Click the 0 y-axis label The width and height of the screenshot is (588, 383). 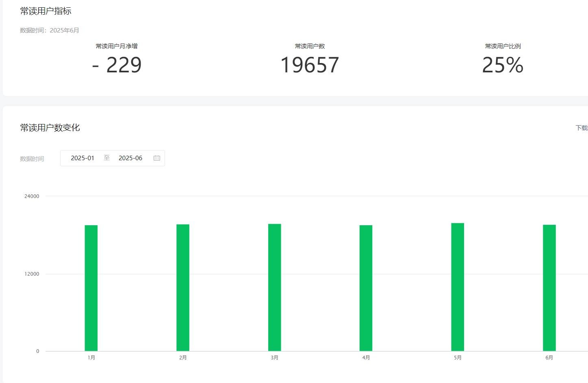click(38, 351)
